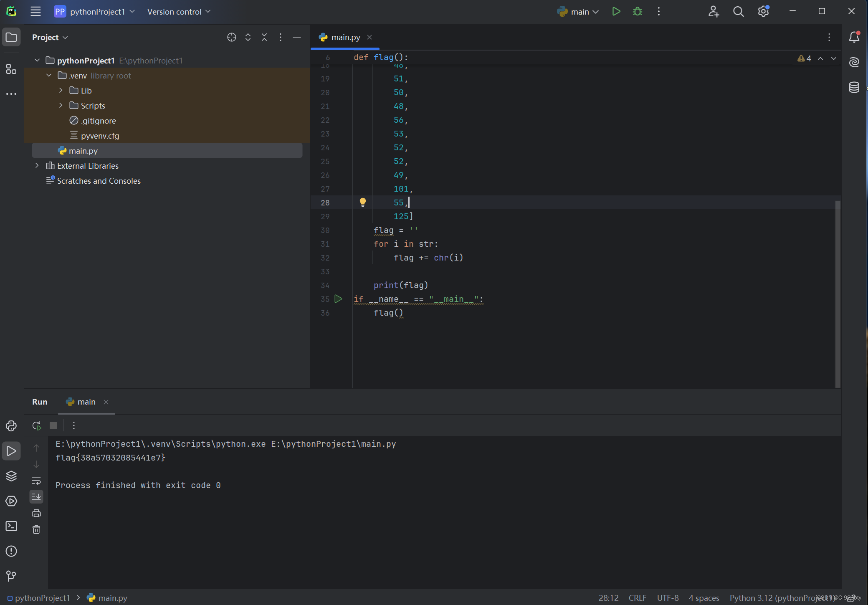Open Database tool window
868x605 pixels.
[x=854, y=87]
